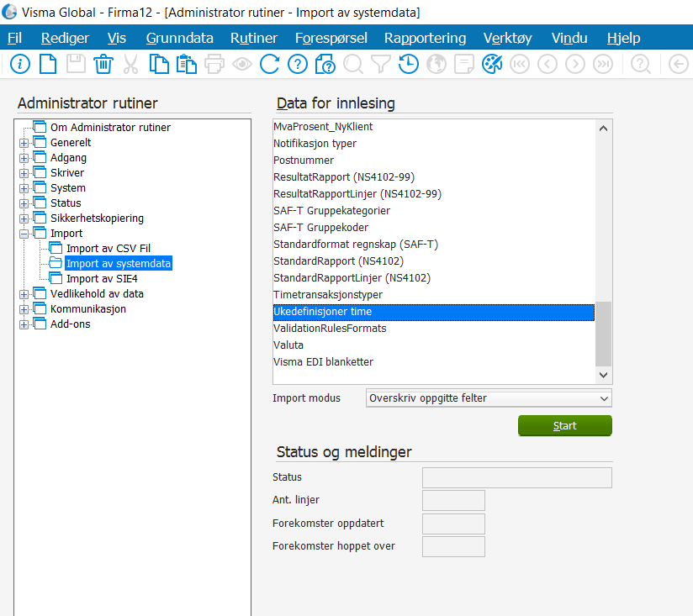
Task: Click the Paste clipboard icon
Action: [x=187, y=64]
